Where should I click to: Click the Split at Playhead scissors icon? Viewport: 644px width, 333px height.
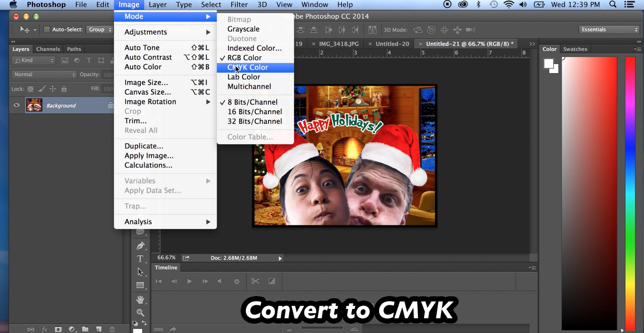tap(255, 281)
